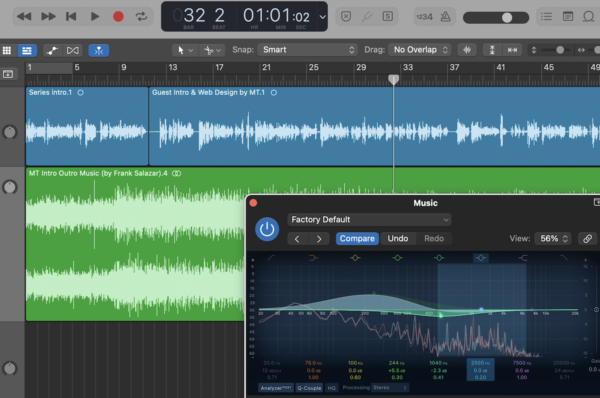Screen dimensions: 600x398
Task: Open the Marquee command-click tool menu
Action: [x=212, y=50]
